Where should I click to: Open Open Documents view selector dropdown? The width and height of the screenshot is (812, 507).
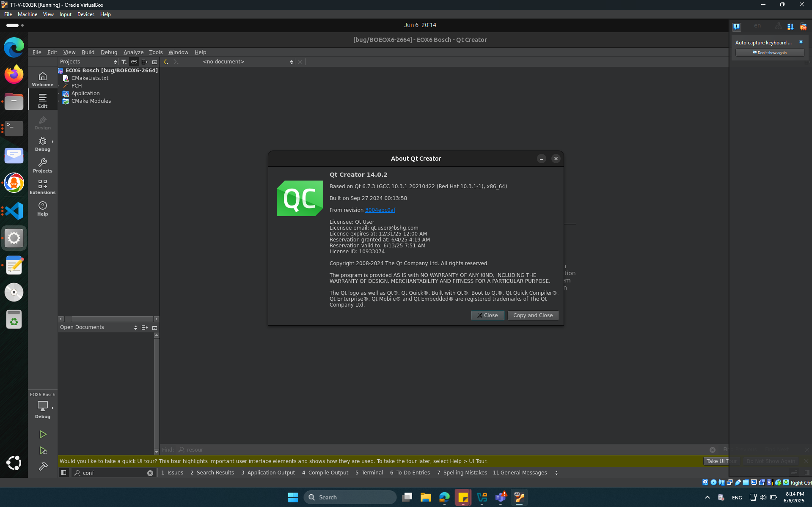[99, 327]
